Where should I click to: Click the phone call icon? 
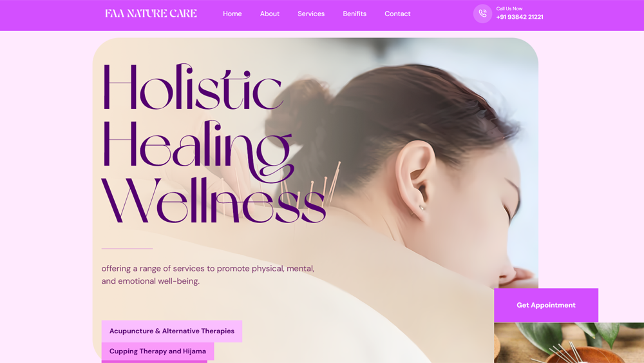482,14
